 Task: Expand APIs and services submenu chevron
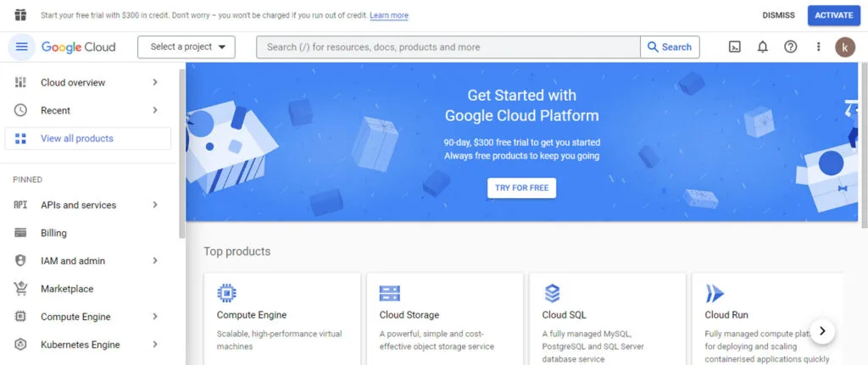tap(155, 205)
